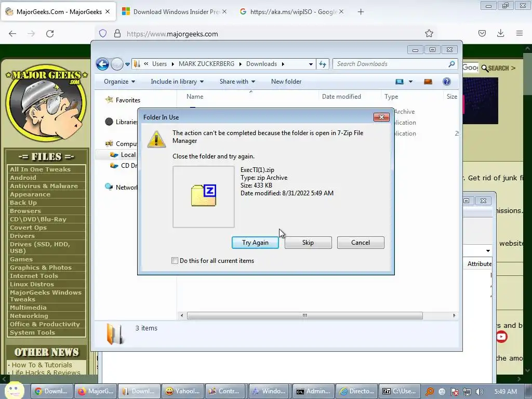The image size is (532, 399).
Task: Open the Share with dropdown
Action: point(237,82)
